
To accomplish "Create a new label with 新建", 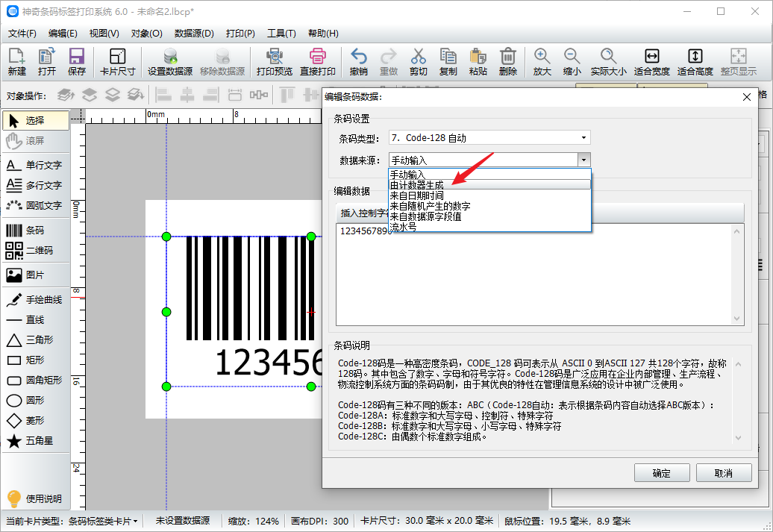I will 16,62.
